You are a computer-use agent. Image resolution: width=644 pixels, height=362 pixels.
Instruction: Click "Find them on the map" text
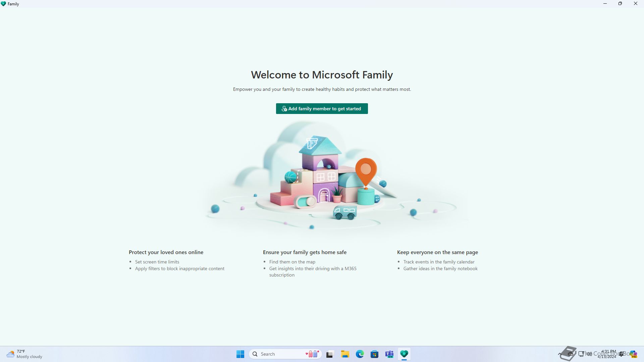[292, 262]
